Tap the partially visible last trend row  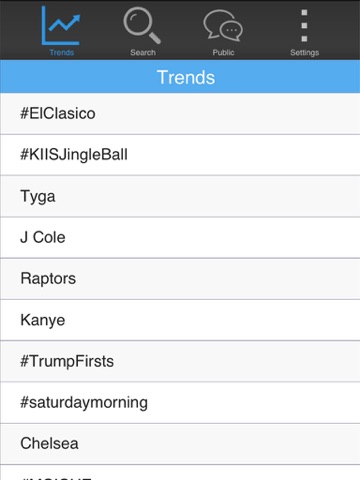(x=180, y=472)
